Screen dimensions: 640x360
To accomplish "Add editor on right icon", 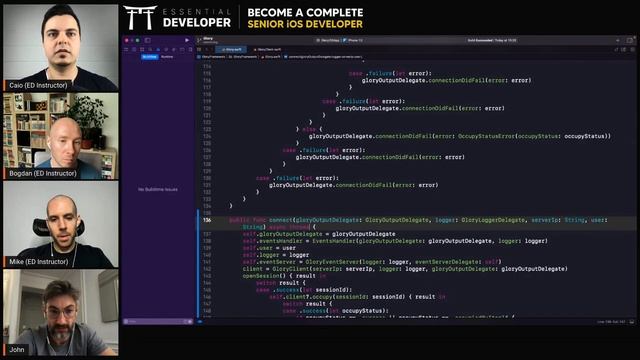I will (x=633, y=49).
